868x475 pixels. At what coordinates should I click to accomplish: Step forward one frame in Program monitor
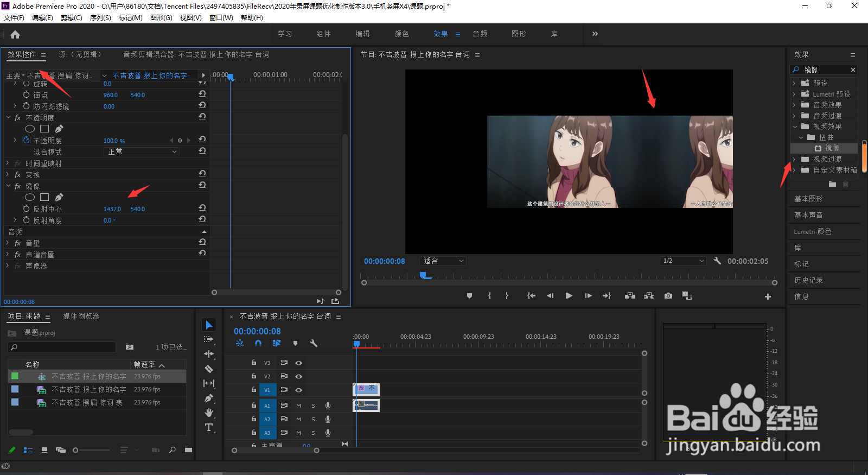588,296
